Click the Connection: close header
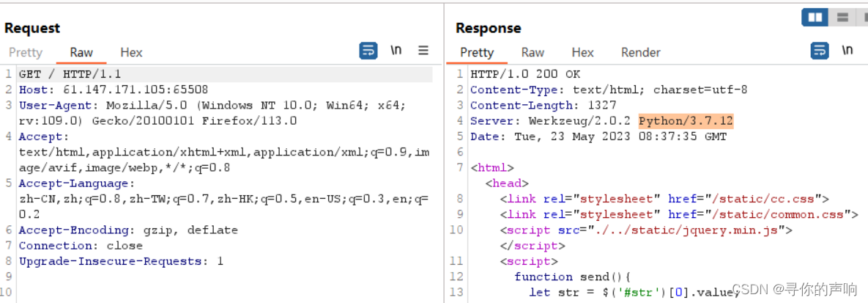Viewport: 868px width, 303px height. click(x=81, y=245)
